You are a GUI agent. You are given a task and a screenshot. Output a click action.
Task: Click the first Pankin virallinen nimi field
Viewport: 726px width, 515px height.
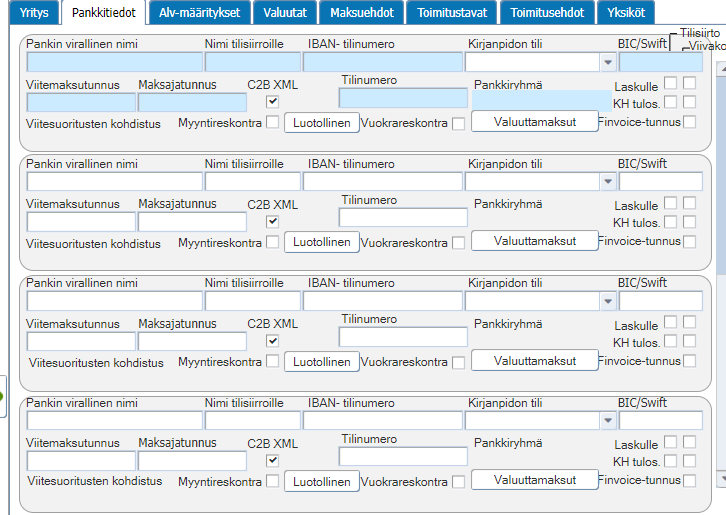point(115,62)
